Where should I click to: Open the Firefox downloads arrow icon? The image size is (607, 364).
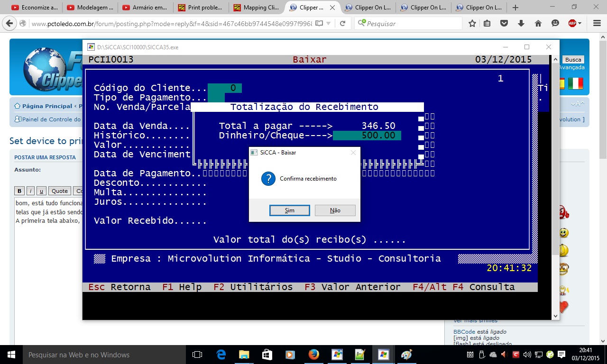pyautogui.click(x=521, y=23)
